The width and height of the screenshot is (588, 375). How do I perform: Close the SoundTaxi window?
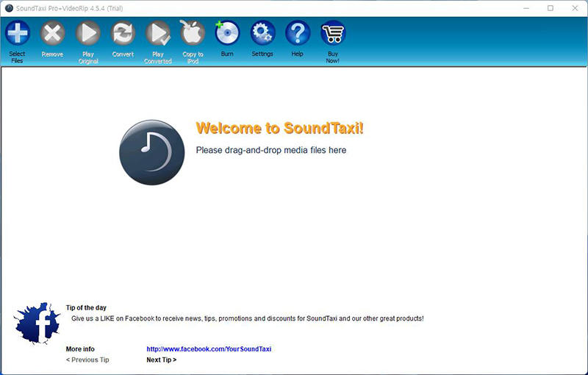point(575,8)
